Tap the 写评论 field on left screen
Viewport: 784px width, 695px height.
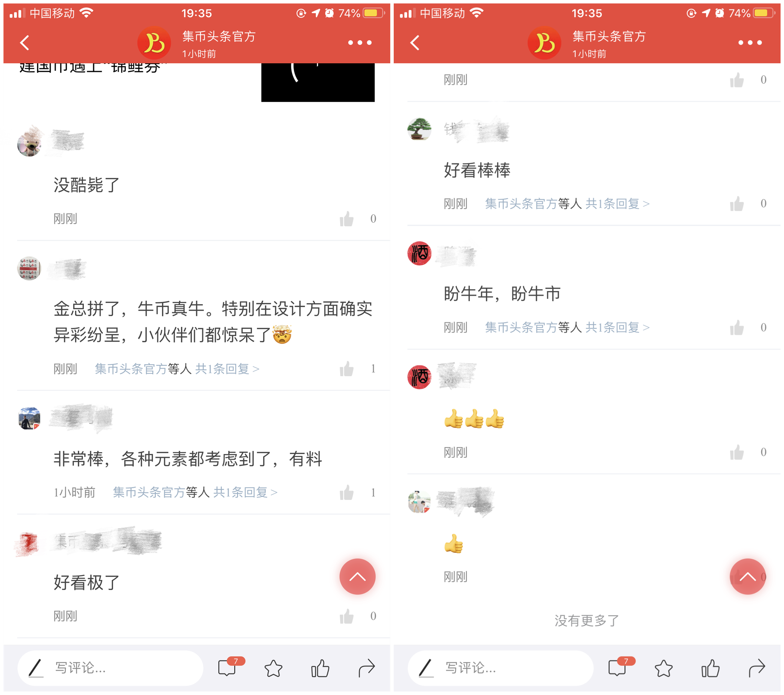coord(110,668)
